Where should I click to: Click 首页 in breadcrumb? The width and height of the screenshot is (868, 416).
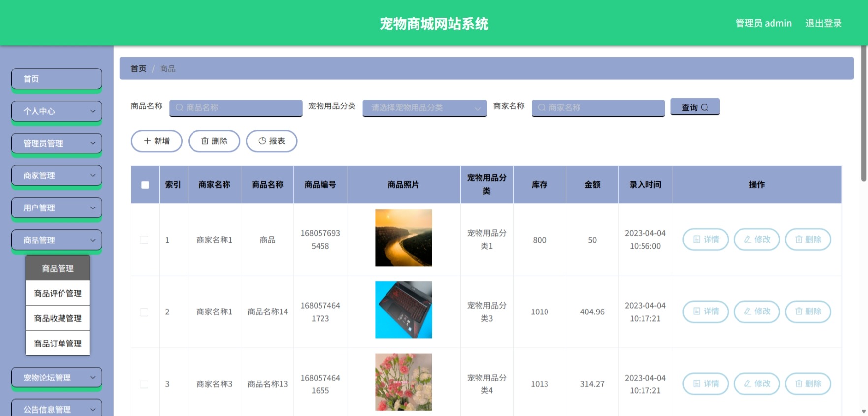click(x=138, y=69)
